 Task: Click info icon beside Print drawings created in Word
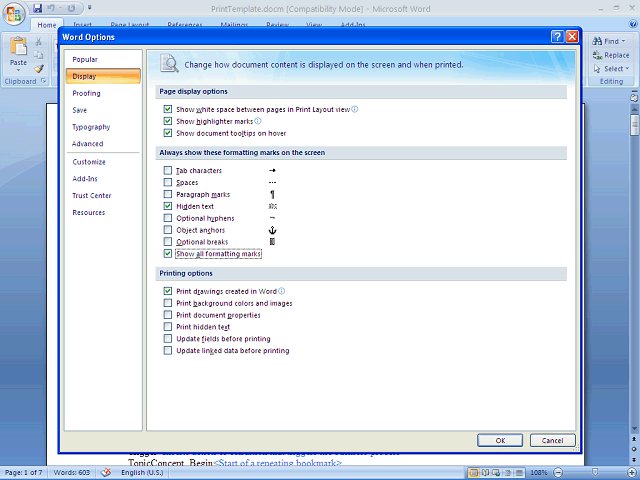point(281,291)
